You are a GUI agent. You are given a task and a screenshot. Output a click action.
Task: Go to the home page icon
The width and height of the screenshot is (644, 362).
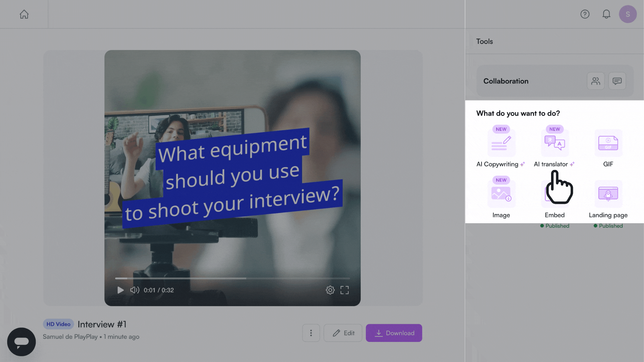coord(24,14)
